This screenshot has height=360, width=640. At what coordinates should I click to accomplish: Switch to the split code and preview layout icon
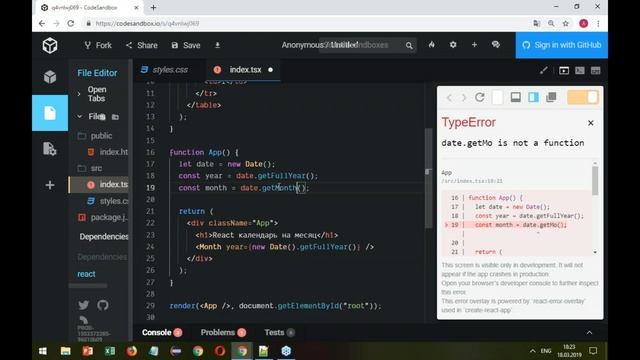596,71
